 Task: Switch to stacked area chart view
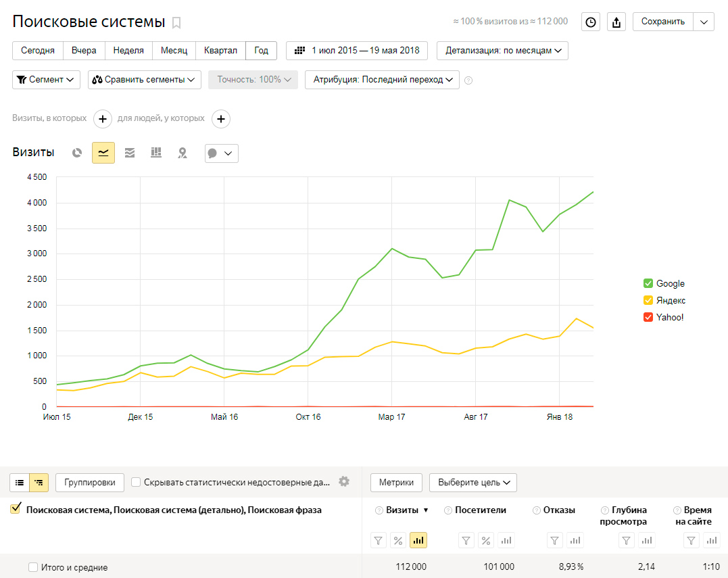(x=130, y=153)
